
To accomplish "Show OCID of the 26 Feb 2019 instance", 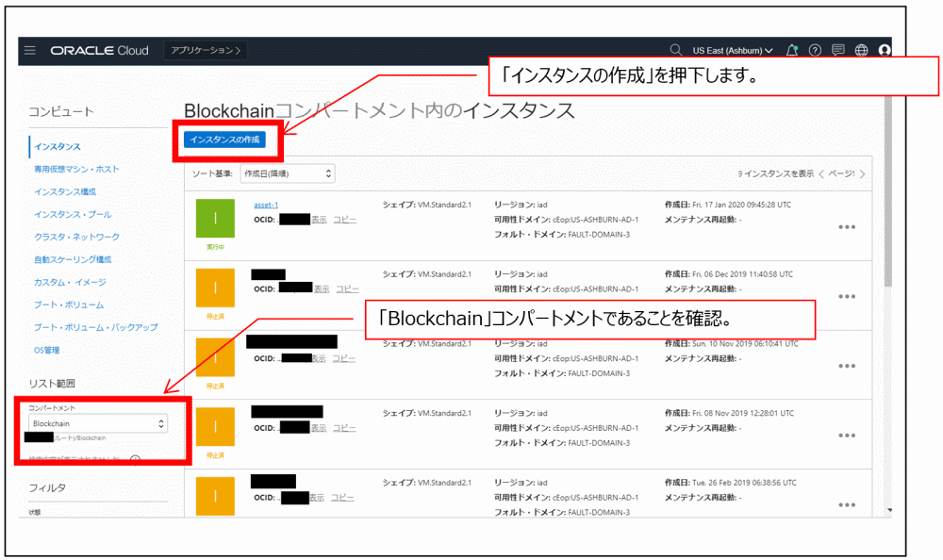I will pos(317,498).
